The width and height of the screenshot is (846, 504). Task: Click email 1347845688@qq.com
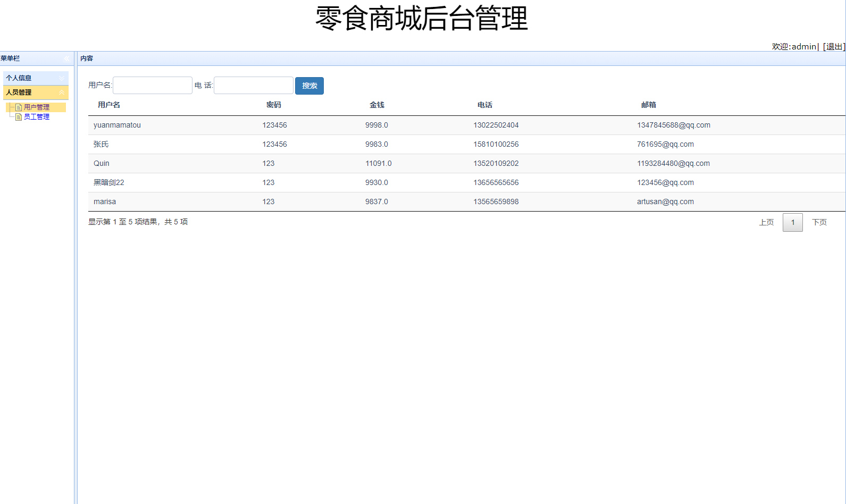(674, 125)
